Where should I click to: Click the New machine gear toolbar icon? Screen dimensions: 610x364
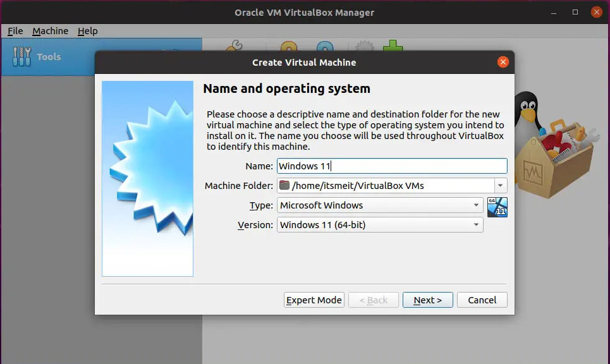(365, 46)
